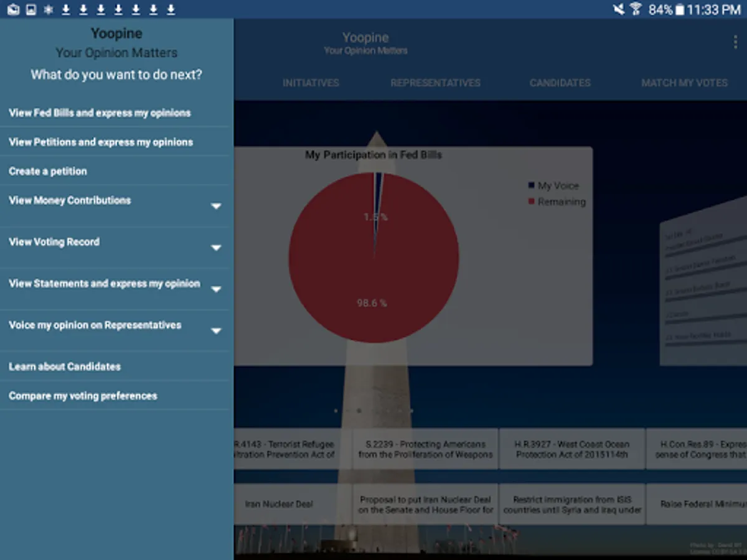The image size is (747, 560).
Task: Click What do you want to do next heading
Action: tap(116, 75)
